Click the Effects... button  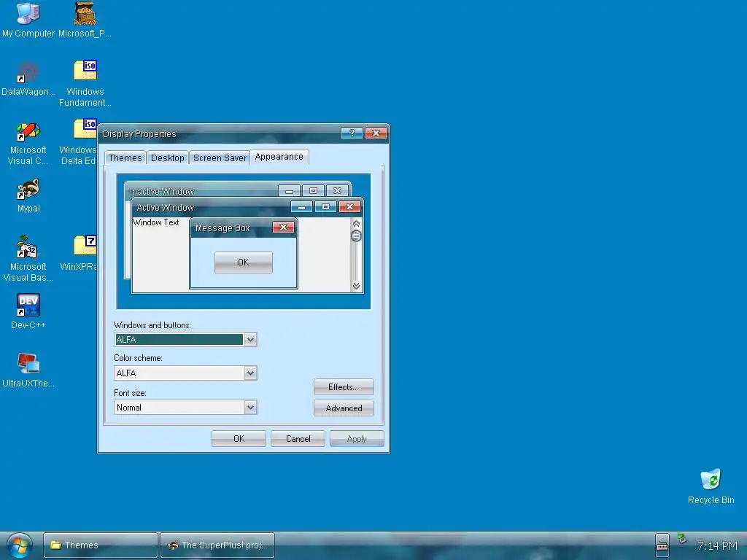click(x=344, y=387)
